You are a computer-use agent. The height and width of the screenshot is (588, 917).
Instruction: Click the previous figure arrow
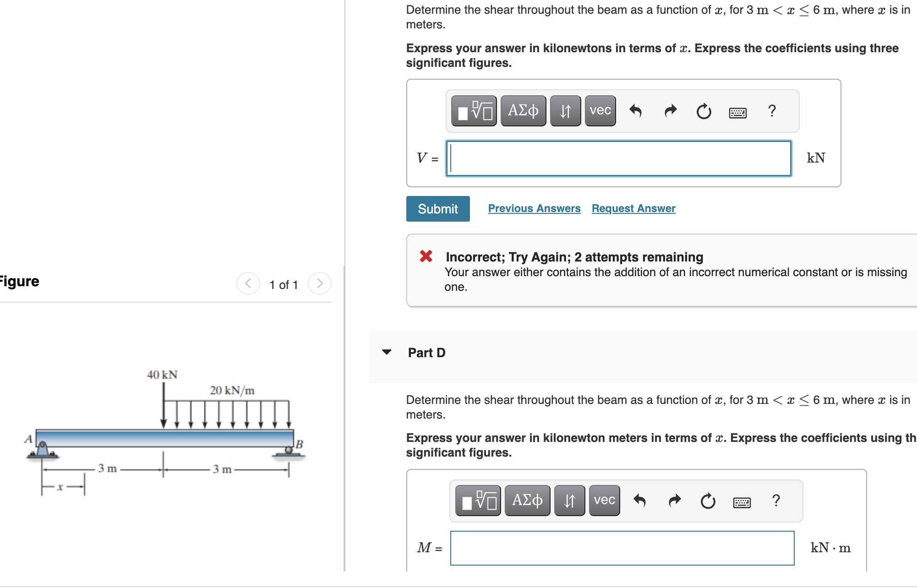point(248,283)
